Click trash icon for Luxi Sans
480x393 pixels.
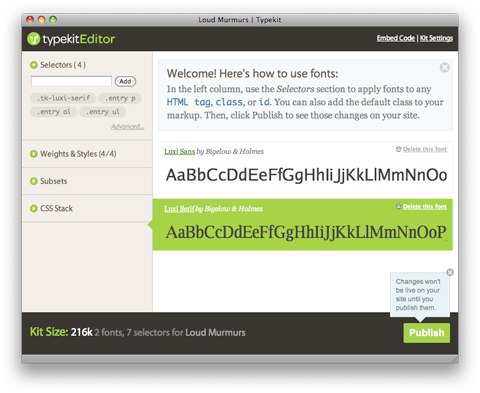(x=398, y=149)
